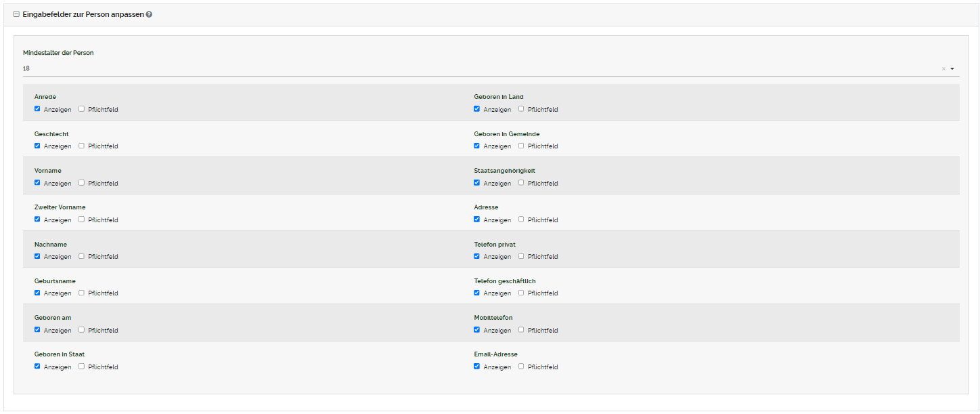Collapse the Eingabefelder zur Person anpassen section
Image resolution: width=980 pixels, height=414 pixels.
(x=16, y=14)
